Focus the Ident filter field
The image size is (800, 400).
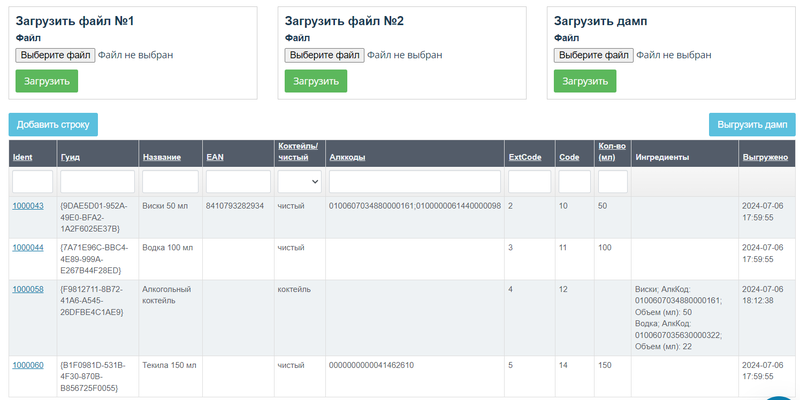pyautogui.click(x=33, y=182)
